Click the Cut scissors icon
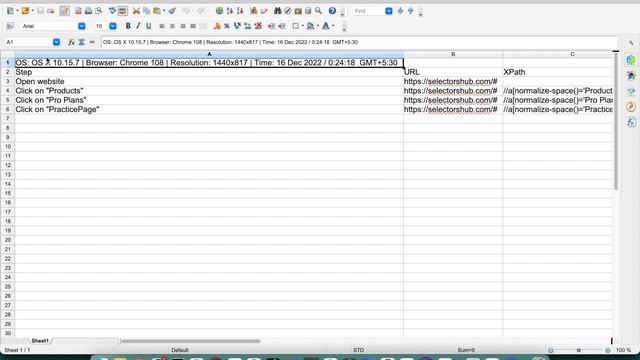The image size is (640, 360). [136, 11]
